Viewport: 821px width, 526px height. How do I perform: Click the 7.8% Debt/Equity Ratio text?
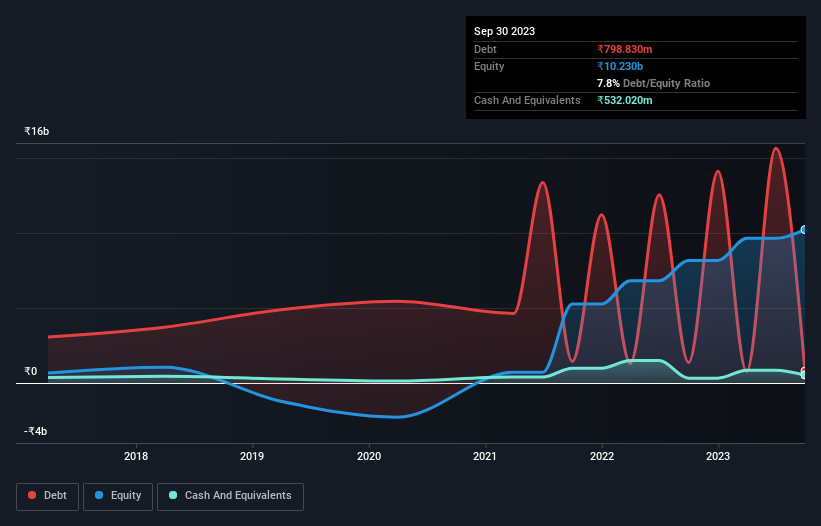pyautogui.click(x=653, y=83)
